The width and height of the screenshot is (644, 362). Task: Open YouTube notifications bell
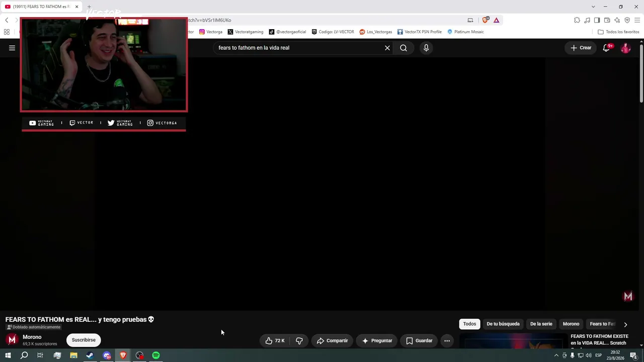[x=607, y=48]
